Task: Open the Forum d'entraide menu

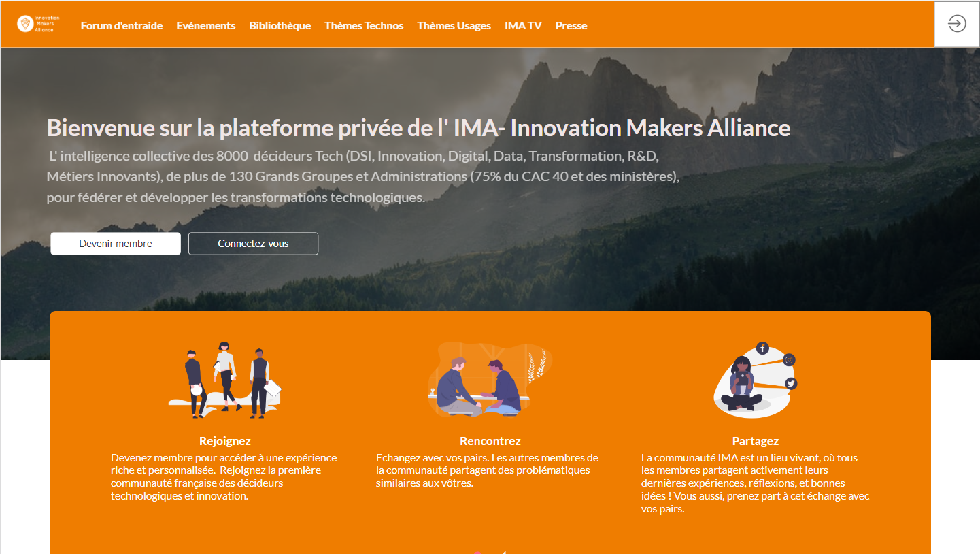Action: coord(122,26)
